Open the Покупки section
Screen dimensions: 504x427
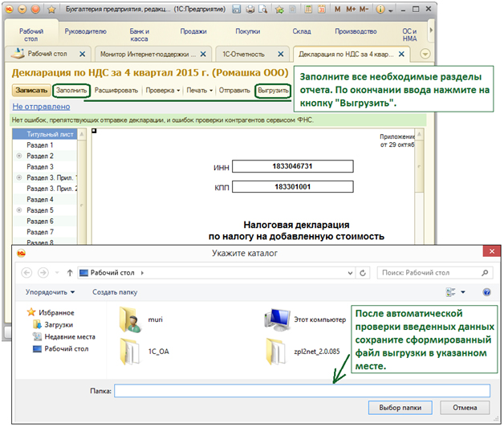point(247,31)
